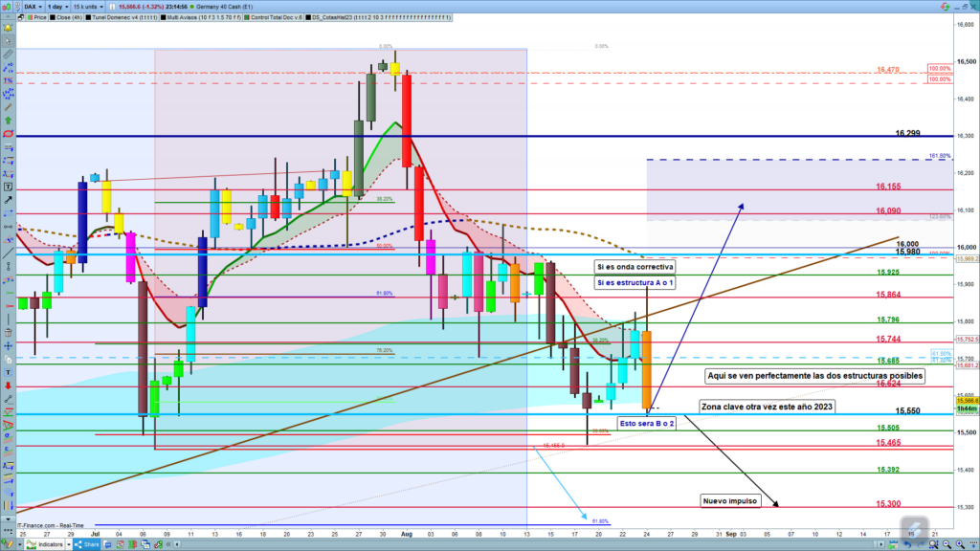Select the green up arrow drawing tool
Screen dimensions: 980x551
(x=8, y=121)
